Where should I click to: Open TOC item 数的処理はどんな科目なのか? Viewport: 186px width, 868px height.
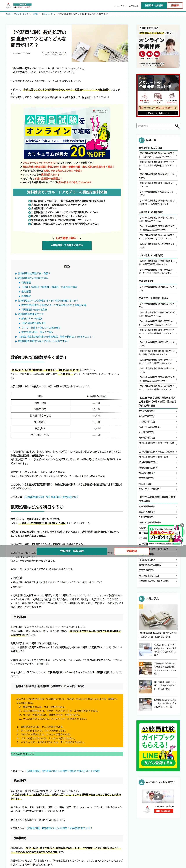[33, 278]
